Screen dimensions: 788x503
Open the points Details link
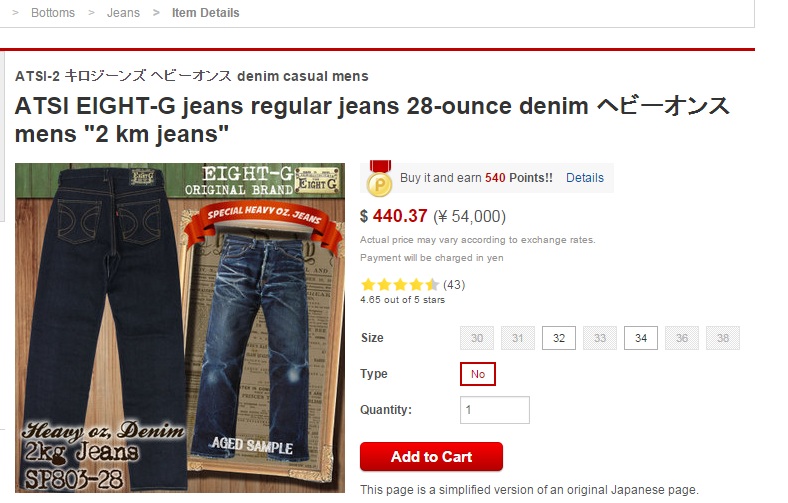click(584, 178)
